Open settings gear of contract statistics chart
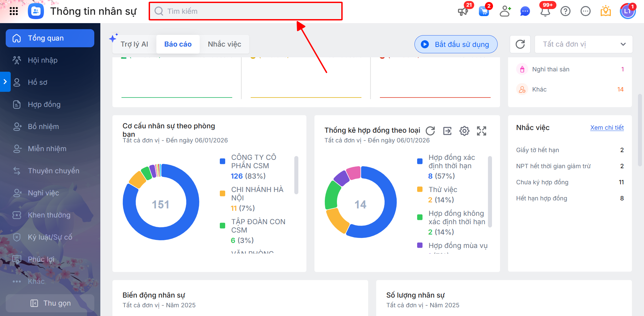The height and width of the screenshot is (316, 644). click(x=464, y=131)
